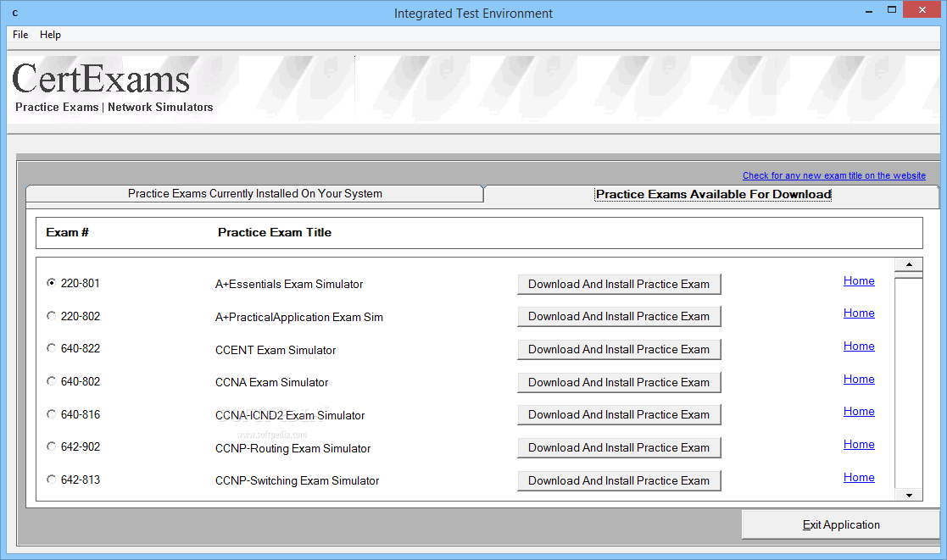
Task: Switch to Practice Exams Available For Download tab
Action: (x=713, y=194)
